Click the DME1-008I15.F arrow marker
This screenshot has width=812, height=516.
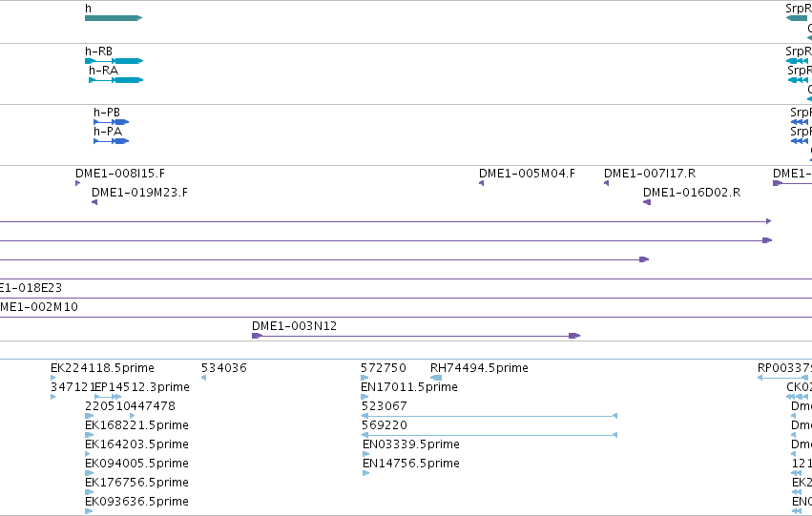tap(77, 183)
